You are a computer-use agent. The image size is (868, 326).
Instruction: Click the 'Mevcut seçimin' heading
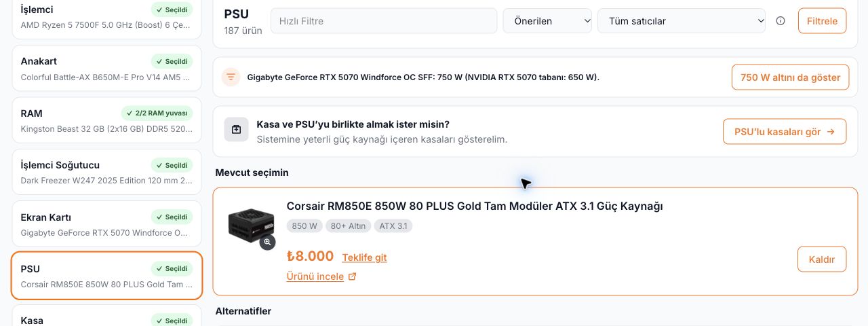tap(252, 173)
